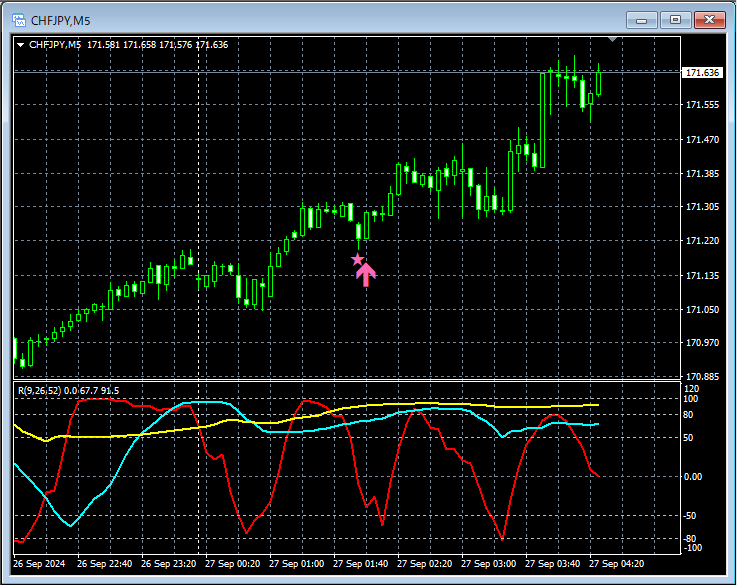Click the 171.555 price scale label

tap(703, 105)
